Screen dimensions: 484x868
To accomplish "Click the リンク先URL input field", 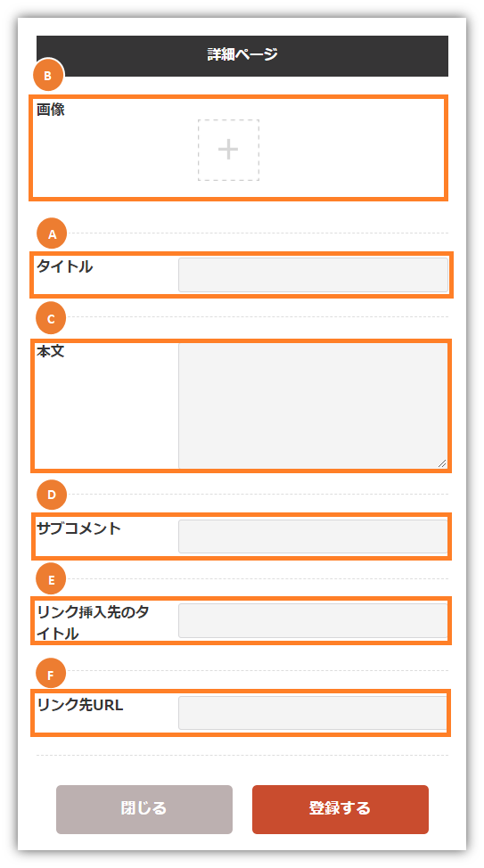I will click(x=313, y=713).
